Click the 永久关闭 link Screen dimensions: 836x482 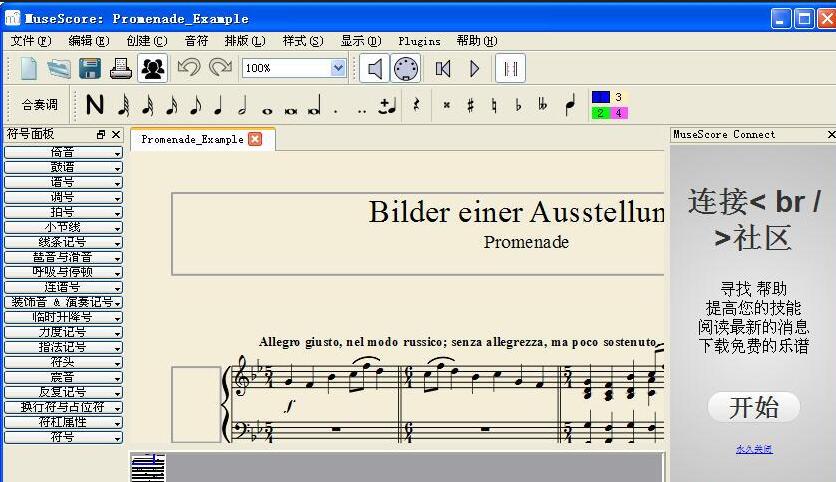tap(754, 449)
